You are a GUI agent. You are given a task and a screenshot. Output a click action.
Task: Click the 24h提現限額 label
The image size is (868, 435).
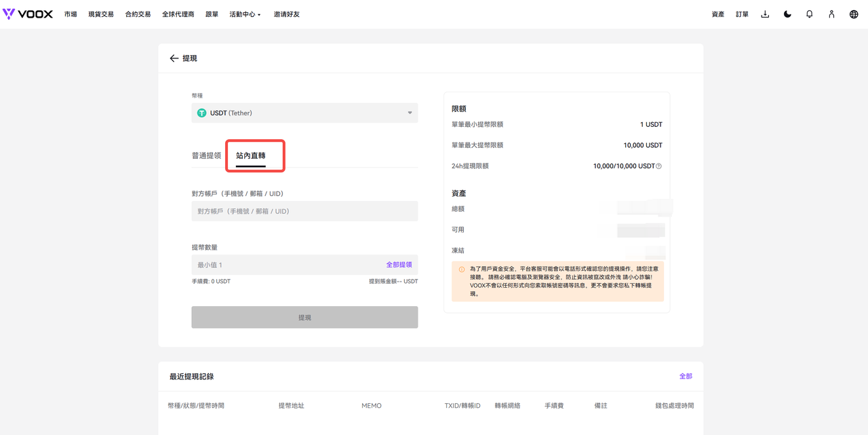point(470,166)
